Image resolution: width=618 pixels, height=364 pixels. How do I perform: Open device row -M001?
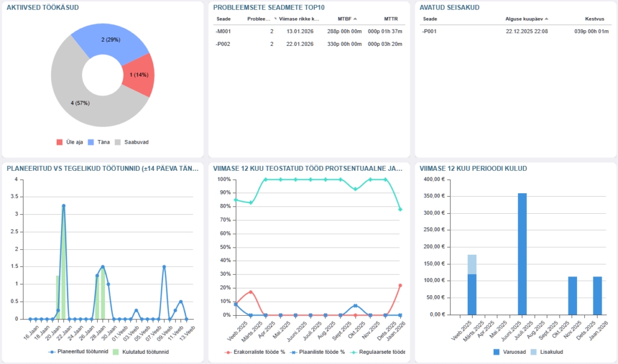pos(222,31)
